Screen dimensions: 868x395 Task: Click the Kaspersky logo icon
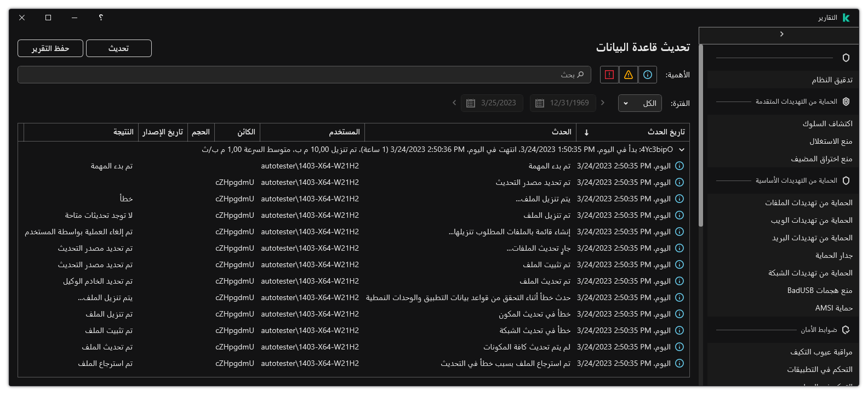846,18
